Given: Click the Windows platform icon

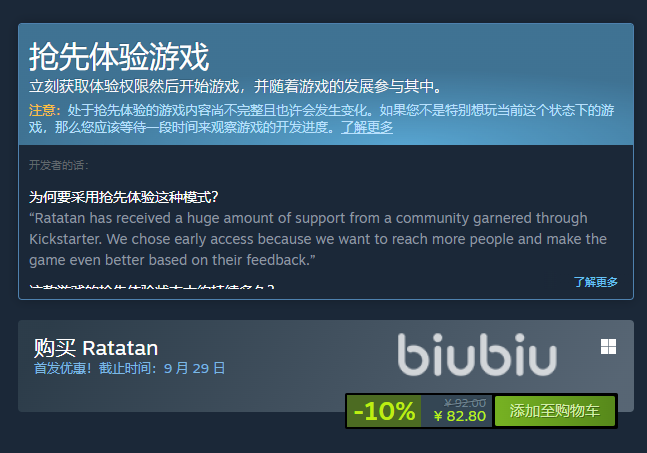Looking at the screenshot, I should coord(608,347).
